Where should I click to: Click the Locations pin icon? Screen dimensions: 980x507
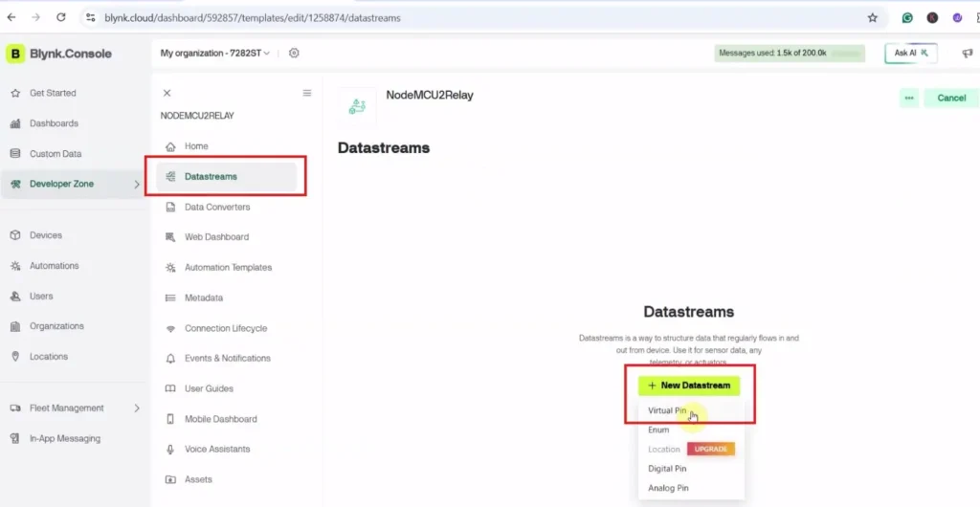pyautogui.click(x=15, y=357)
